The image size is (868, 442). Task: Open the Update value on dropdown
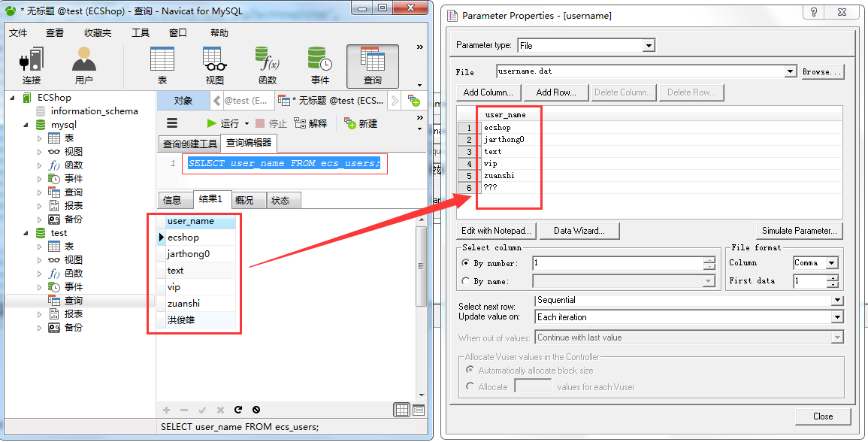click(x=837, y=317)
